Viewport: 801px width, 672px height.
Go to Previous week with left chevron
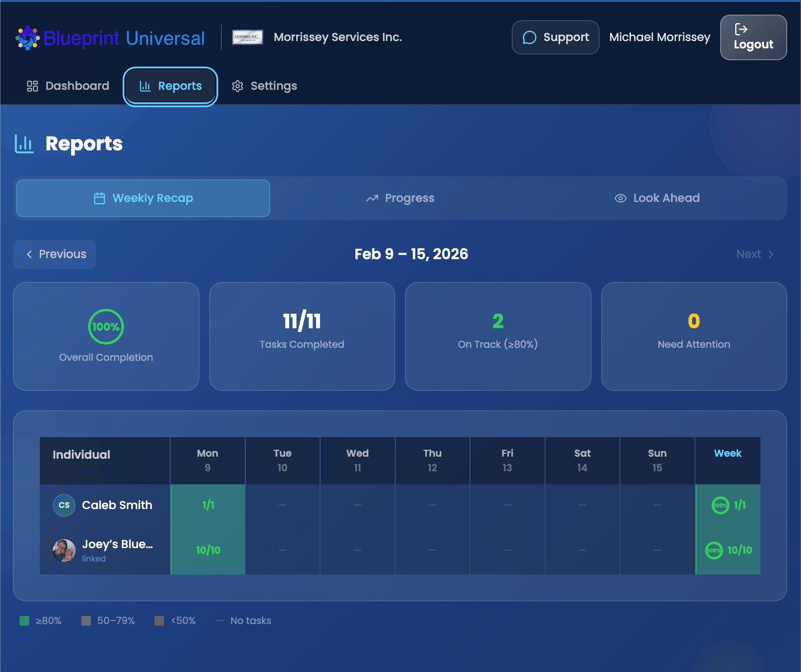coord(29,254)
